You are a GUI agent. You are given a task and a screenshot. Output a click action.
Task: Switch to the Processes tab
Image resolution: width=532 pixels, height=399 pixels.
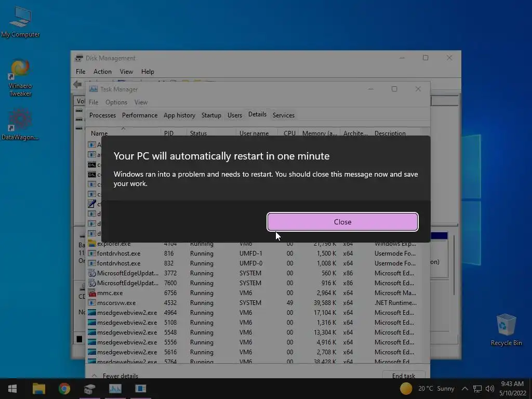pos(102,115)
